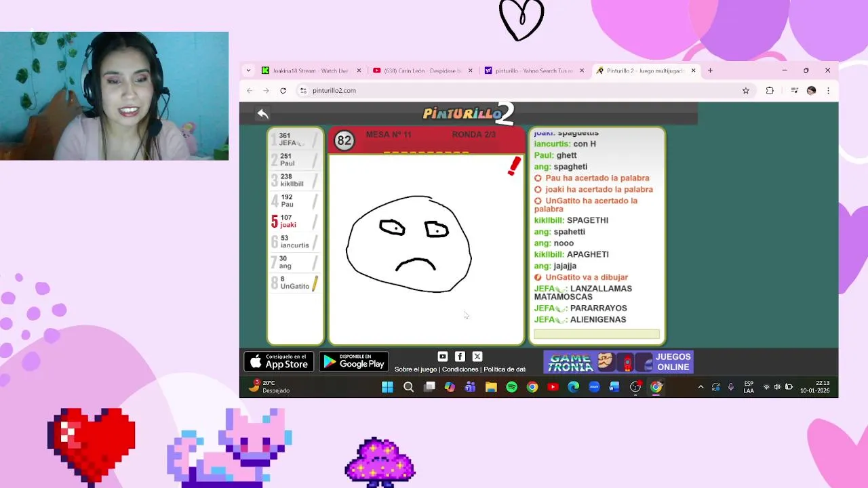Click the 82 round timer circle
This screenshot has width=868, height=488.
tap(344, 140)
